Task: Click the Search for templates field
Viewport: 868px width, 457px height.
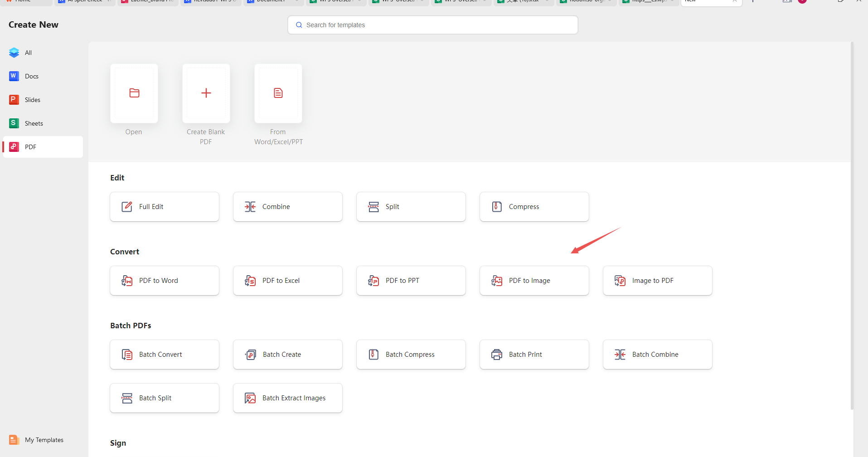Action: (x=432, y=25)
